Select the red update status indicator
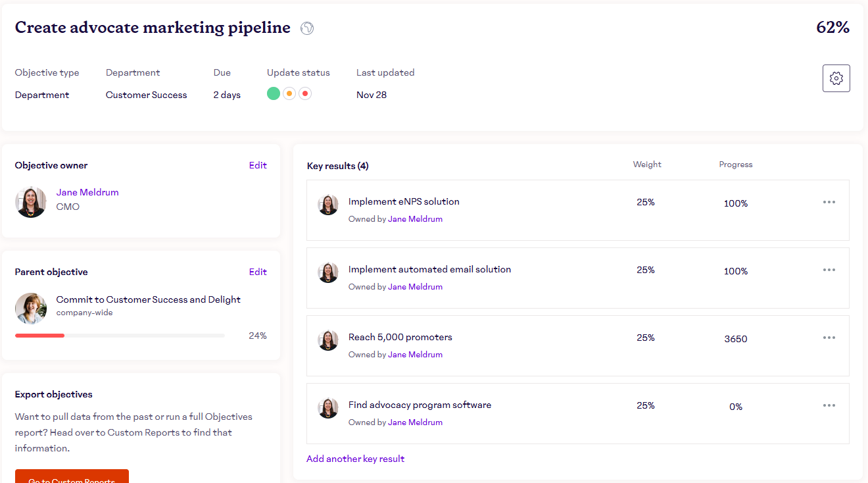The image size is (868, 483). click(x=304, y=93)
